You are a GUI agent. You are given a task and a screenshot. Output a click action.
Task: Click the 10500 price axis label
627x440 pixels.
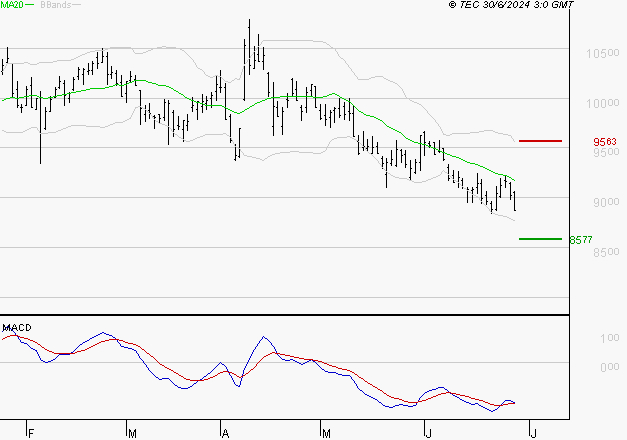pyautogui.click(x=602, y=53)
